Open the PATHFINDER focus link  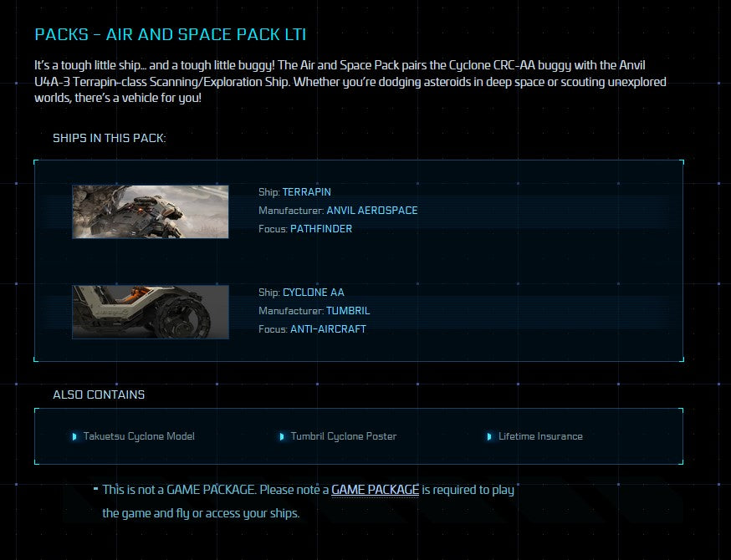[319, 228]
